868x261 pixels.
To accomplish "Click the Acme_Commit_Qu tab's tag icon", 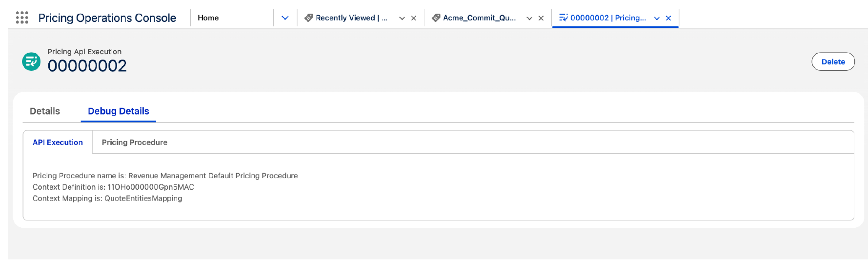I will tap(436, 18).
